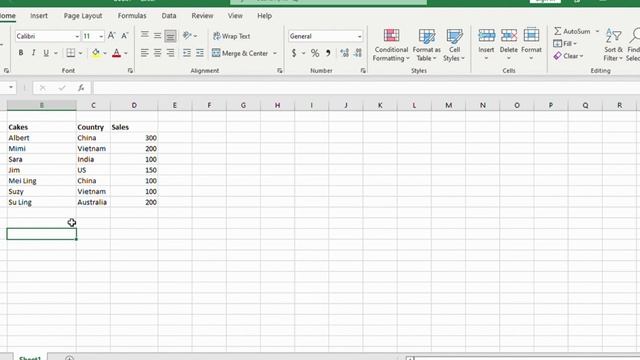Image resolution: width=640 pixels, height=360 pixels.
Task: Click Delete cells icon
Action: click(509, 36)
